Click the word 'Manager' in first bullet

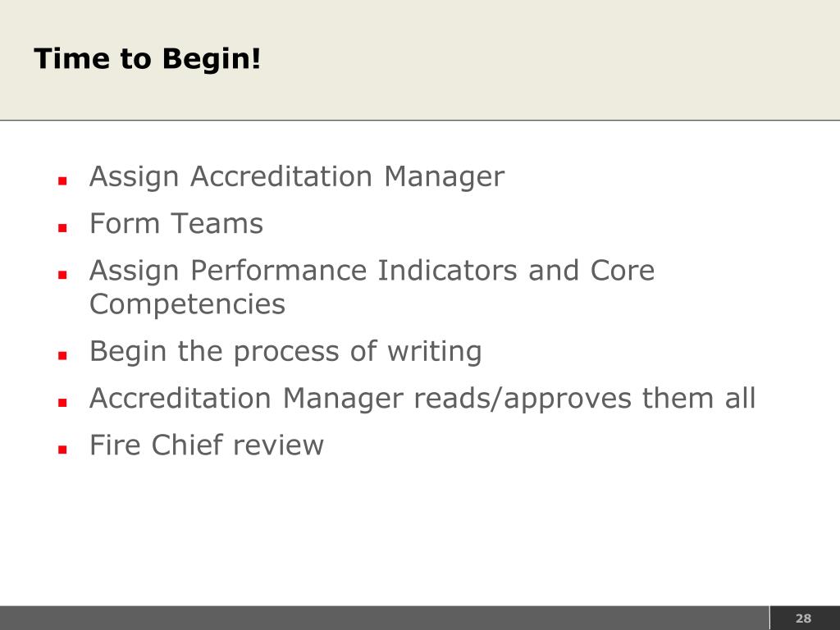coord(444,177)
